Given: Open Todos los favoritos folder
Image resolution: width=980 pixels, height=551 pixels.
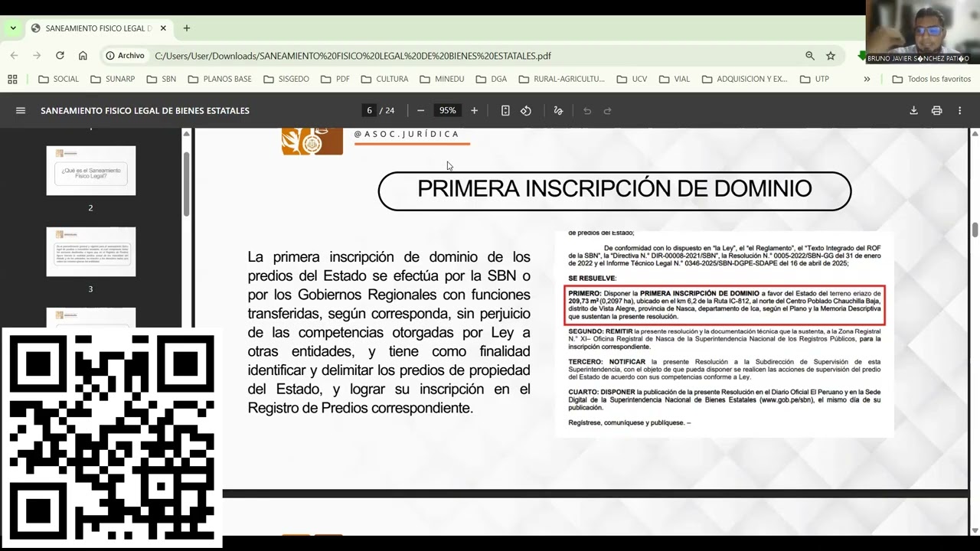Looking at the screenshot, I should pos(932,79).
